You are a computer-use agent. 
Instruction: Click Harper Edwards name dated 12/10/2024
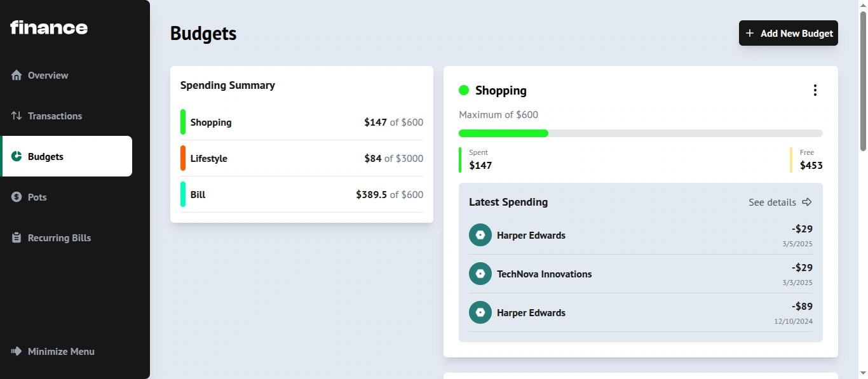[x=531, y=312]
